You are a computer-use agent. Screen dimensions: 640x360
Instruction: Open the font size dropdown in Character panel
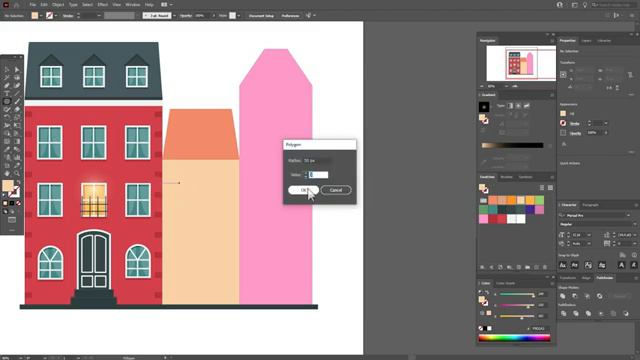pyautogui.click(x=589, y=235)
